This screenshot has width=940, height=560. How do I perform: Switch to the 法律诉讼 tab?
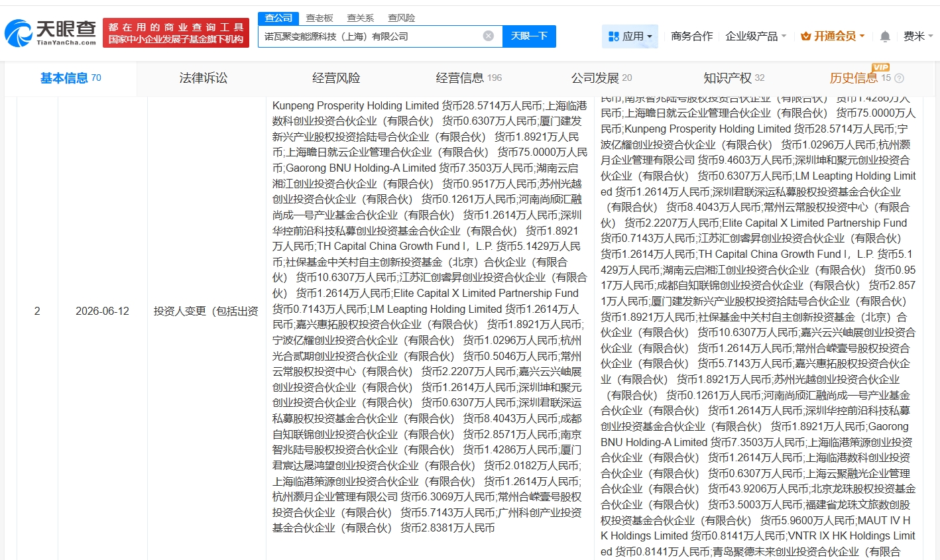coord(204,78)
